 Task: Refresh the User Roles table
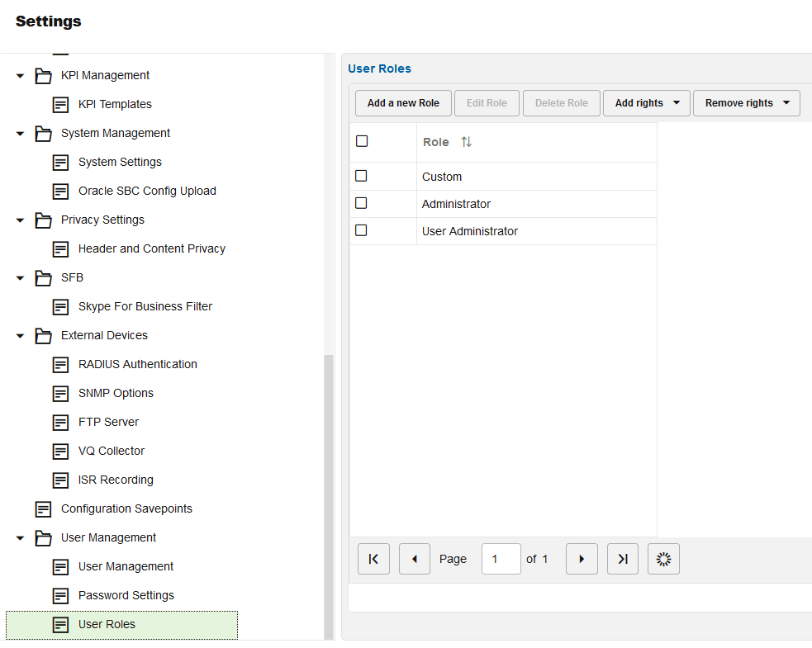(x=663, y=559)
